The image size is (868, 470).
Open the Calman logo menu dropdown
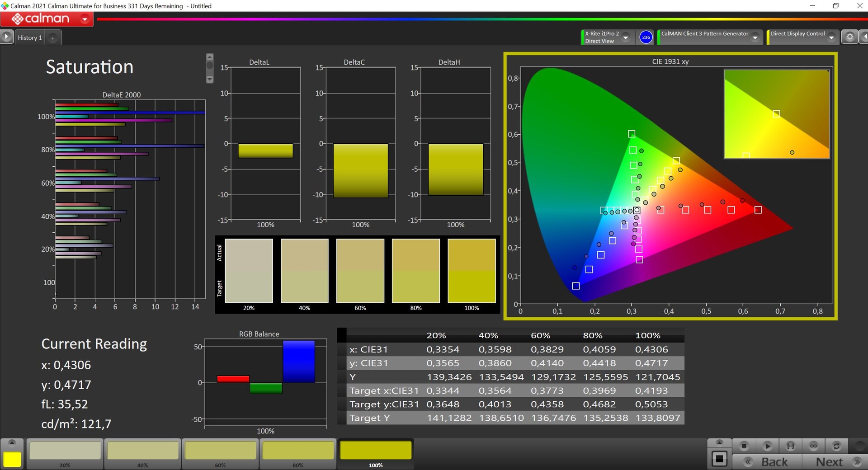click(85, 19)
